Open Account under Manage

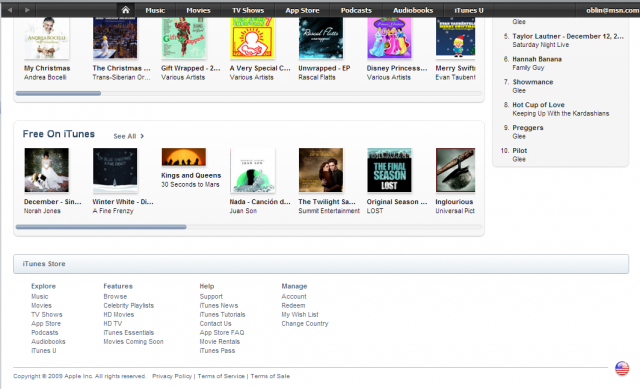pos(294,297)
